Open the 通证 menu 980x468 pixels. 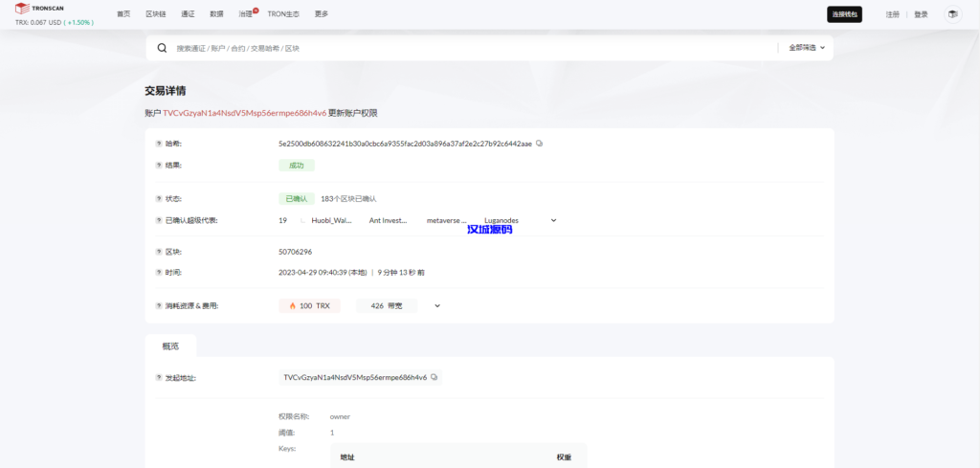[x=188, y=14]
